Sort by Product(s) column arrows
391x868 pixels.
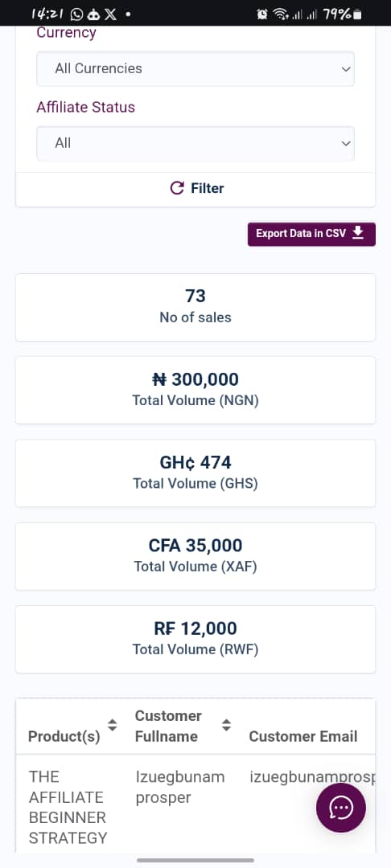click(x=113, y=725)
